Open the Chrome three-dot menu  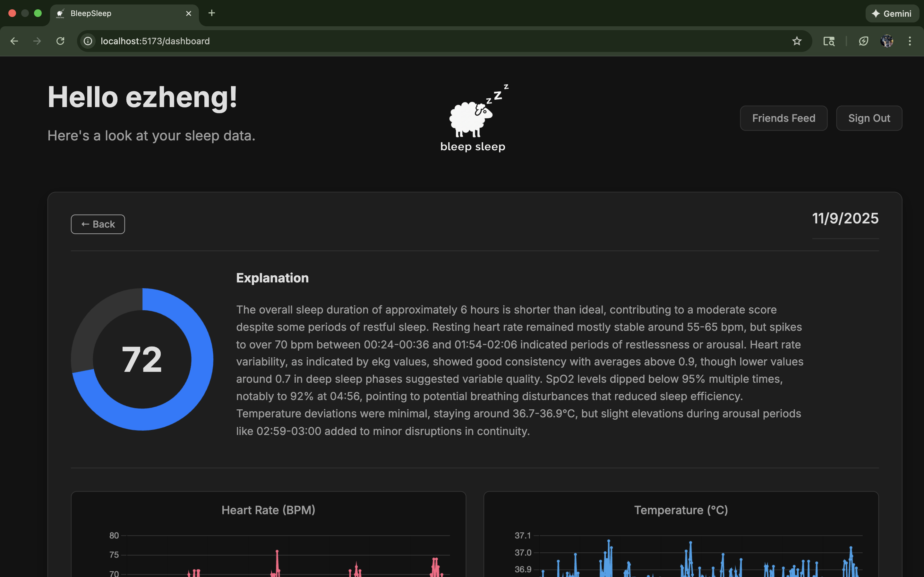910,41
